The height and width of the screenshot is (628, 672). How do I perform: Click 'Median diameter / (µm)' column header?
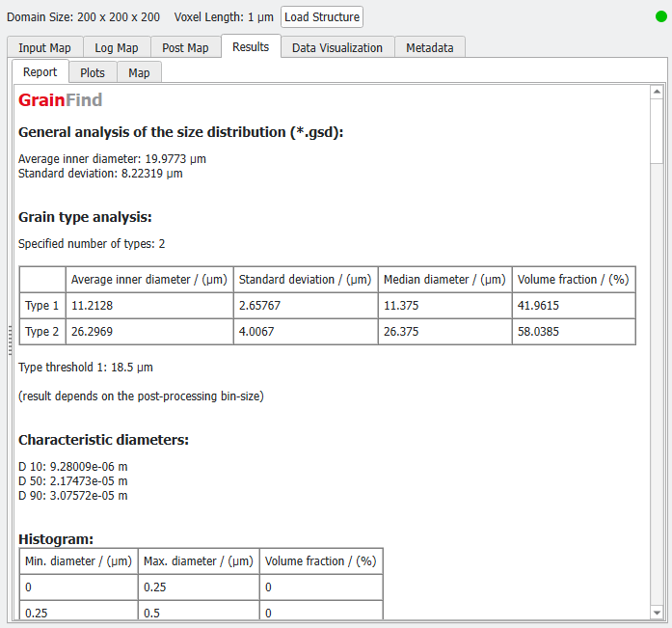pyautogui.click(x=444, y=280)
